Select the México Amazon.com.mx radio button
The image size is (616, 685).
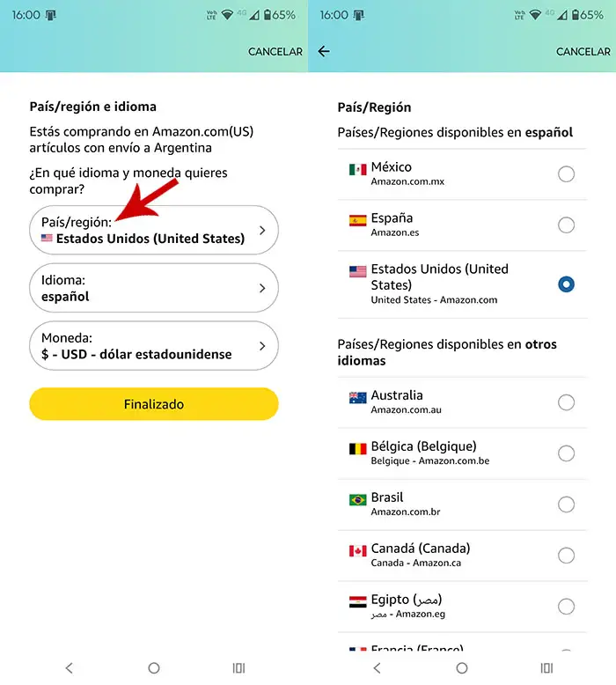click(566, 174)
